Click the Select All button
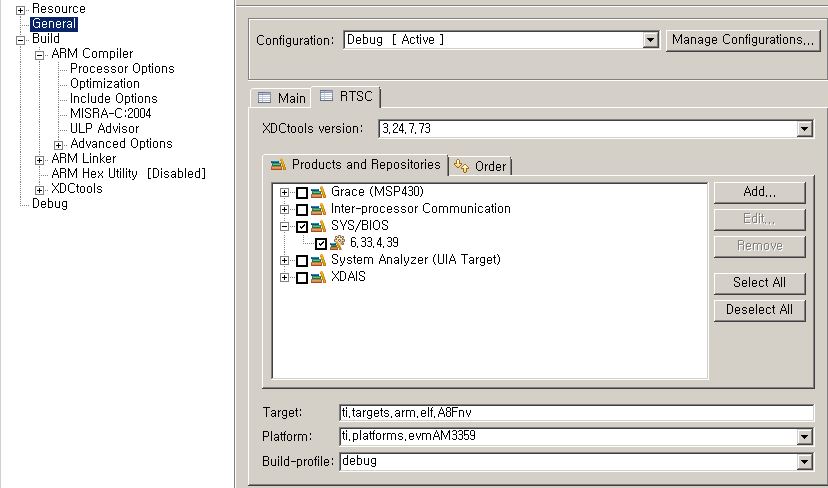This screenshot has width=828, height=488. click(x=759, y=283)
